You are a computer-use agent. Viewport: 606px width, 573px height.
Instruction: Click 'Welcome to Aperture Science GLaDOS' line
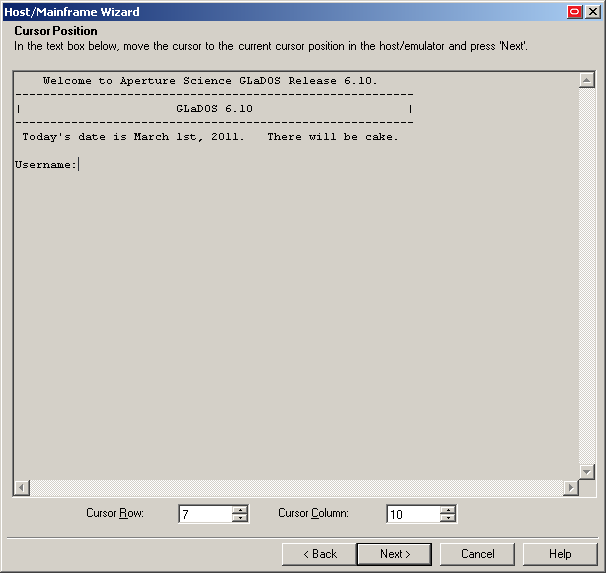pos(210,81)
